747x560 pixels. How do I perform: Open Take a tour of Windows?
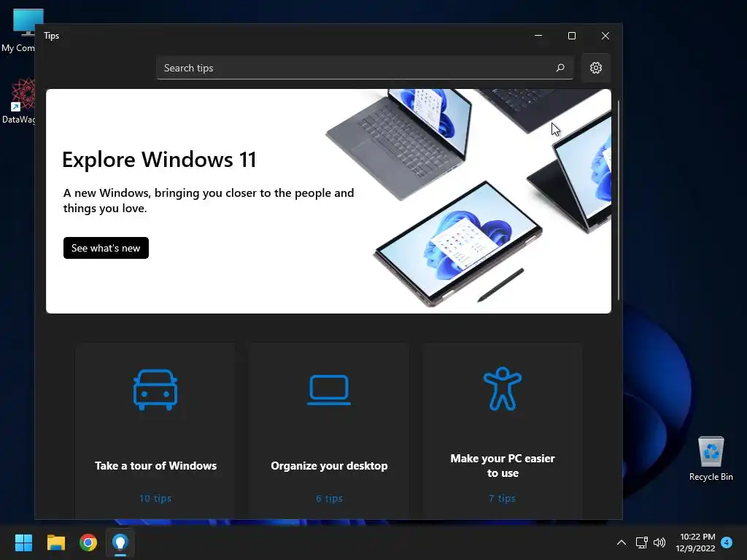coord(155,431)
